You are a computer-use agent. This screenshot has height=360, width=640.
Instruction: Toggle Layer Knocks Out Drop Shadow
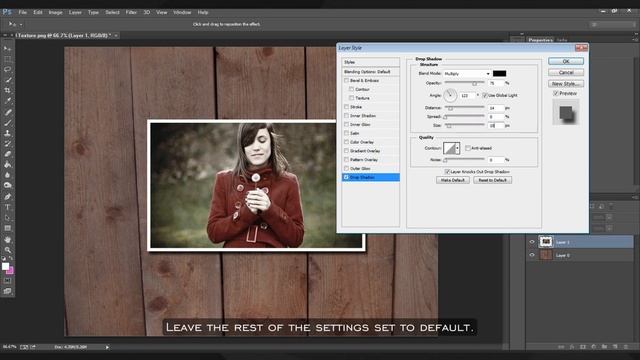pyautogui.click(x=447, y=172)
